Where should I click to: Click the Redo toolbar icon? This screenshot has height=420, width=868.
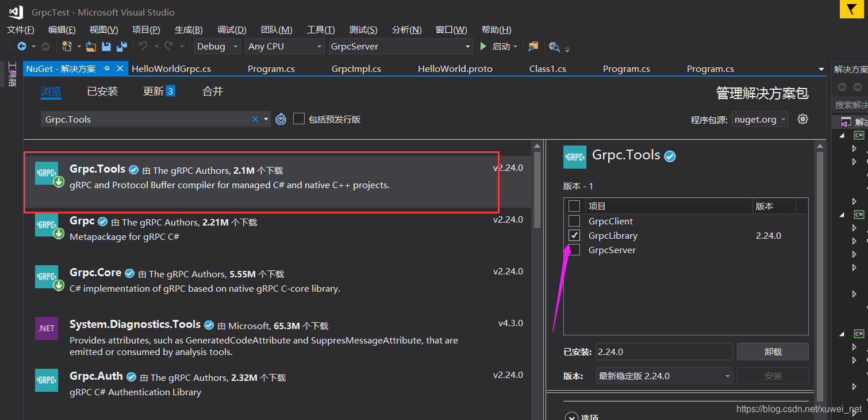168,46
